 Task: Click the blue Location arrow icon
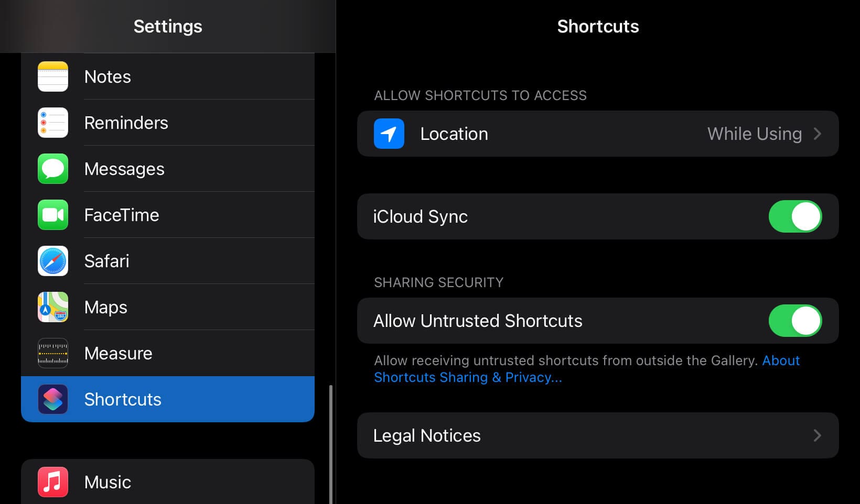tap(389, 134)
